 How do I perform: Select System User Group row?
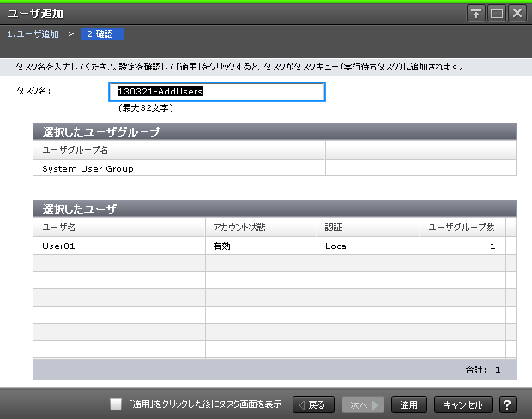[x=275, y=168]
